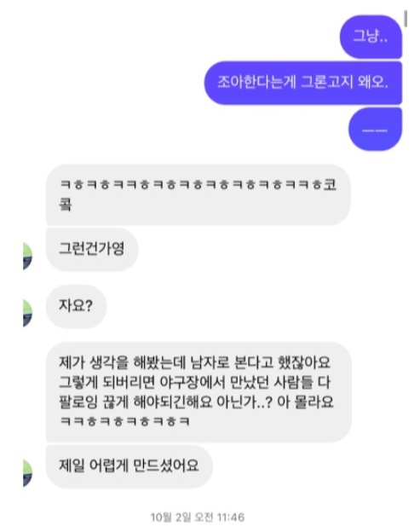Tap the sent message 조아한다는게 그론고지 왜오.
Screen dimensions: 420x532
point(303,83)
